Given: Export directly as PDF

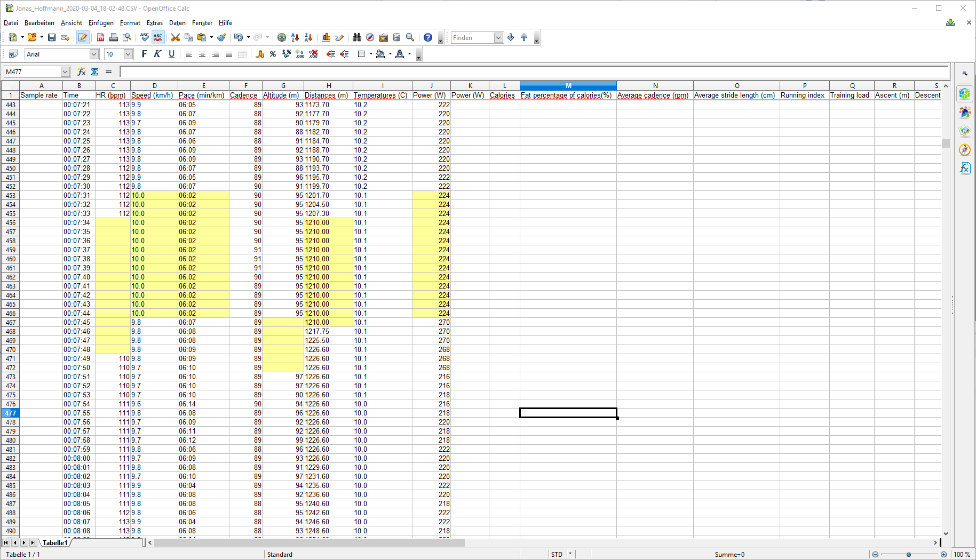Looking at the screenshot, I should click(x=100, y=37).
